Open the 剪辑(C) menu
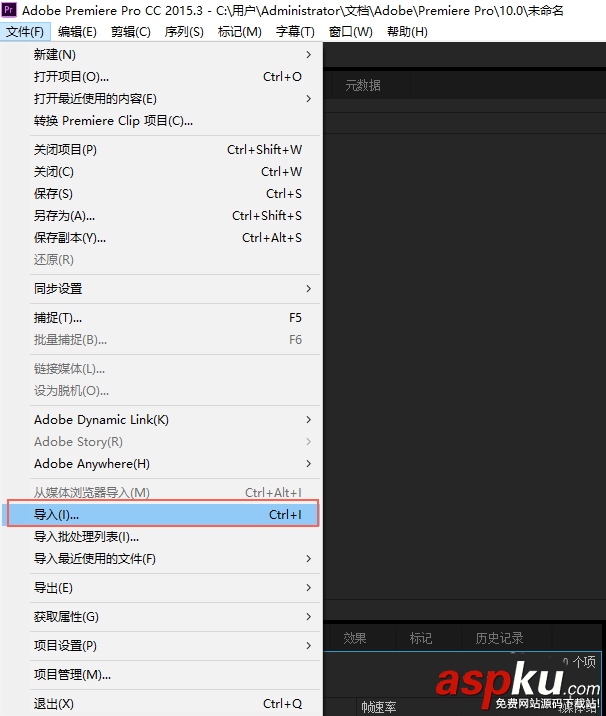The height and width of the screenshot is (716, 606). click(x=131, y=32)
